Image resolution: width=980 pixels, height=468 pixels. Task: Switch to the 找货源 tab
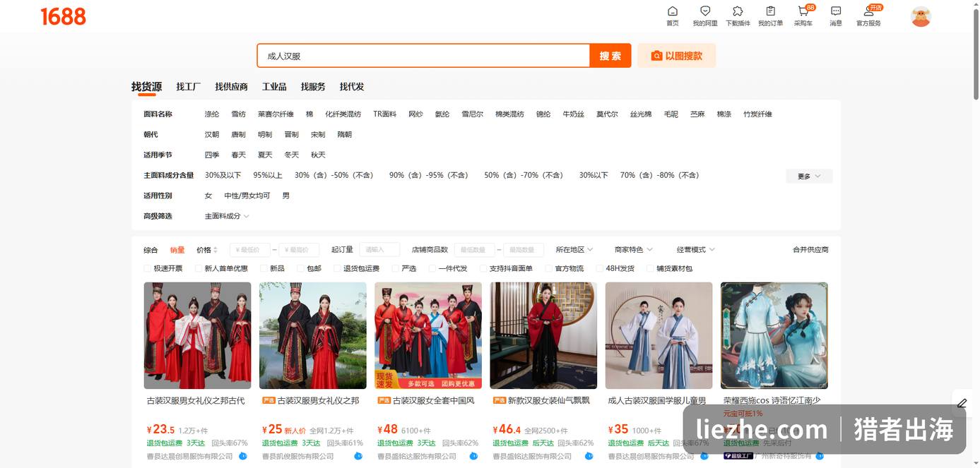[x=146, y=87]
